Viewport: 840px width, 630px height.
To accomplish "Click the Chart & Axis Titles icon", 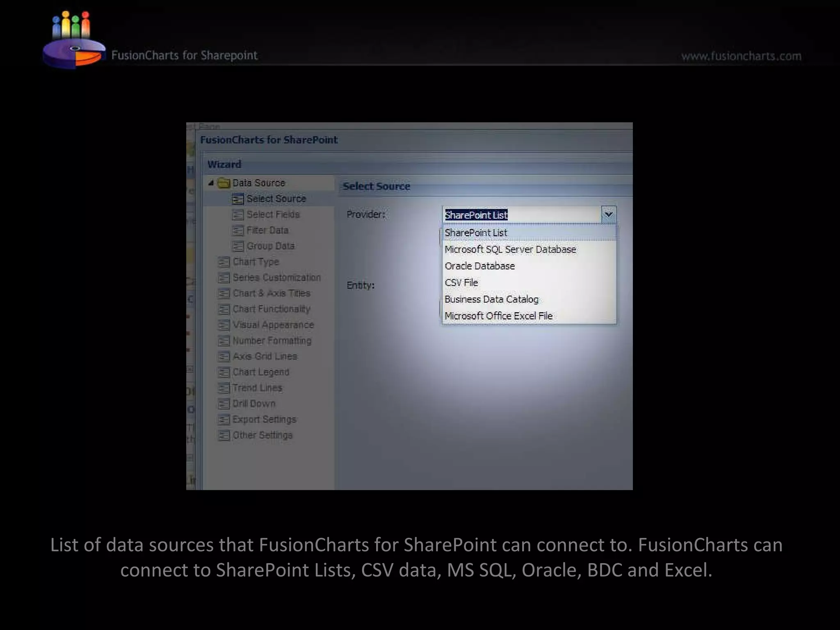I will (224, 294).
